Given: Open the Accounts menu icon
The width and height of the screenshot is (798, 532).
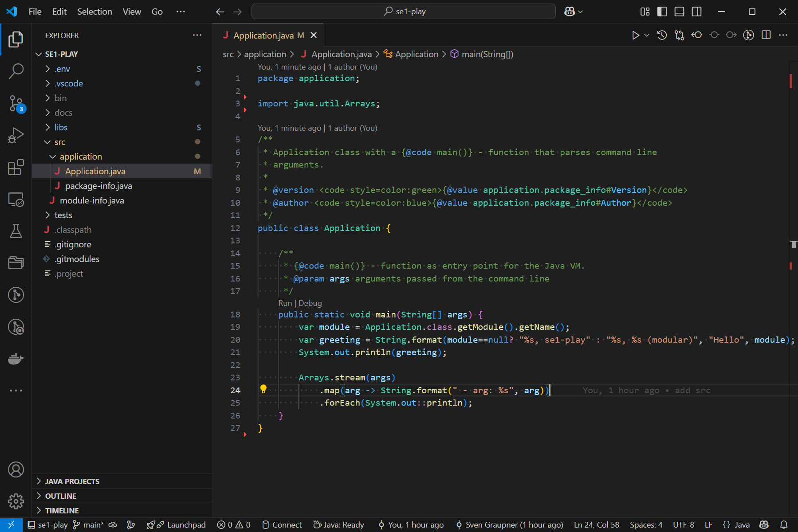Looking at the screenshot, I should click(16, 469).
